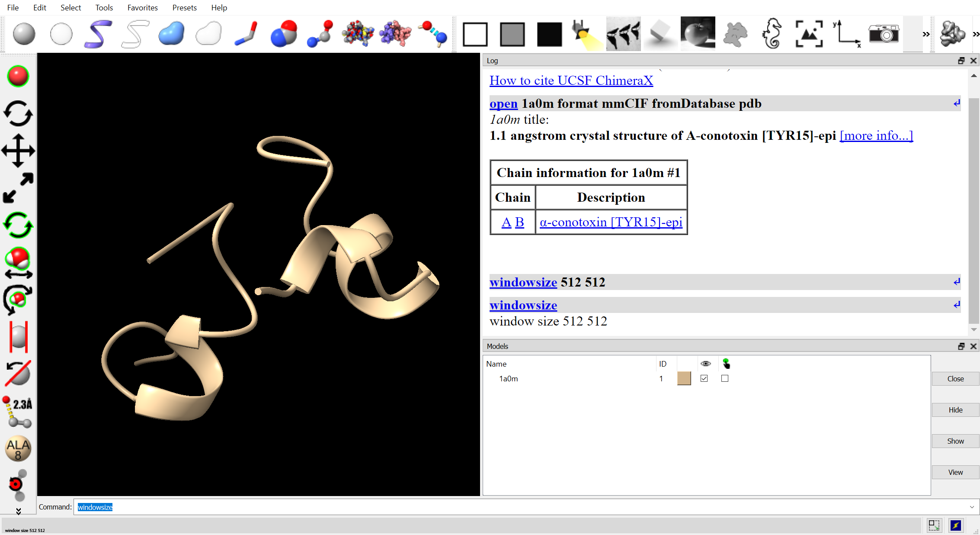
Task: Open the How to cite UCSF ChimeraX link
Action: tap(571, 81)
